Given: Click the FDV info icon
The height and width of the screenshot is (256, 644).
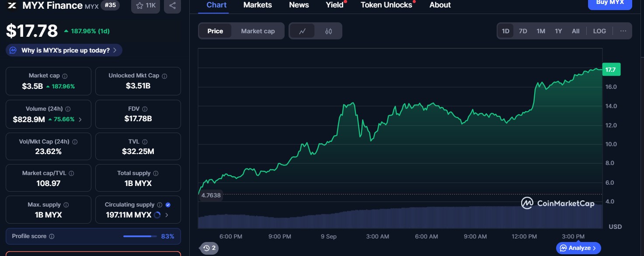Looking at the screenshot, I should coord(145,109).
